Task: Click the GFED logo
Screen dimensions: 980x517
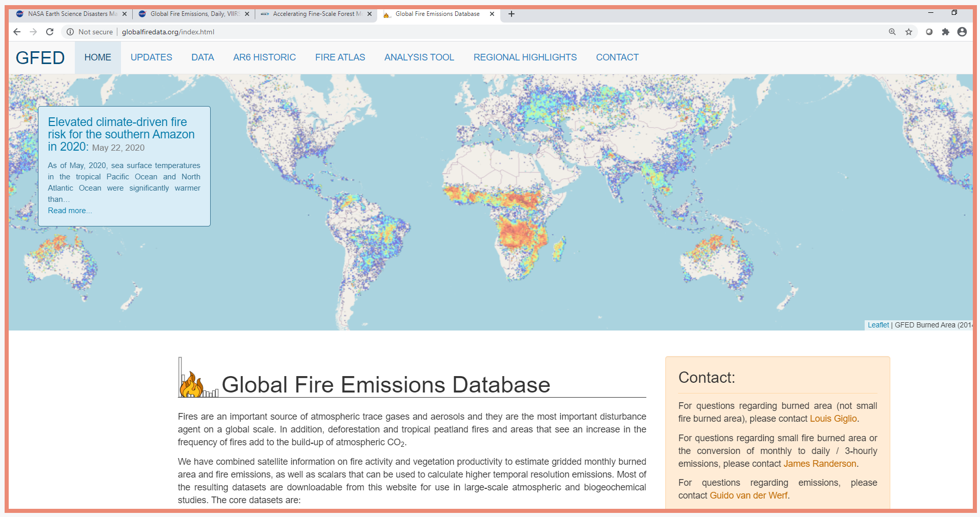Action: (40, 58)
